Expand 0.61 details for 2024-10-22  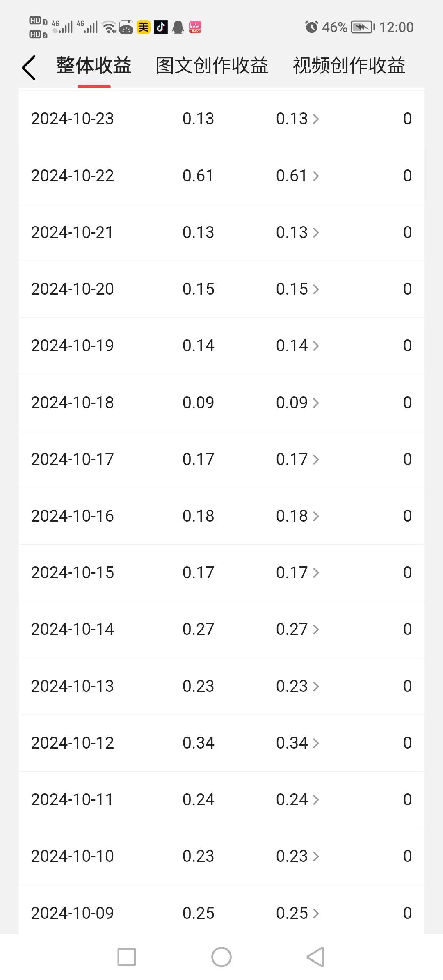(x=297, y=176)
